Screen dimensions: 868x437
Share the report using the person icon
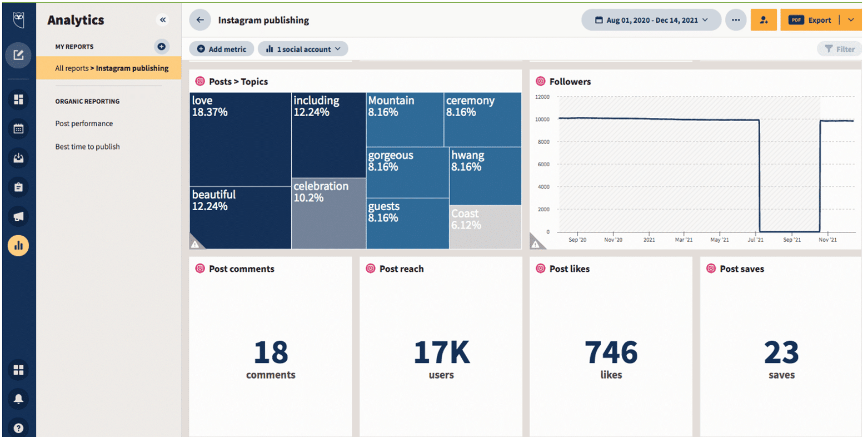coord(764,19)
